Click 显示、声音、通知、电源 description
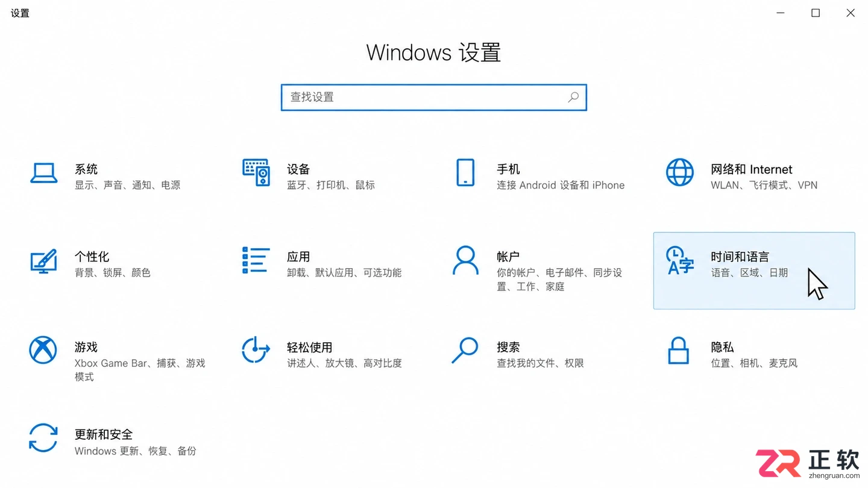The image size is (868, 488). coord(128,185)
